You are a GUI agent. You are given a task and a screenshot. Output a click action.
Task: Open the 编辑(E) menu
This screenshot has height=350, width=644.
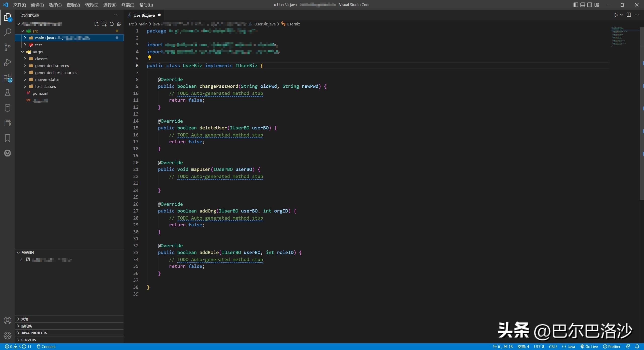[x=37, y=5]
